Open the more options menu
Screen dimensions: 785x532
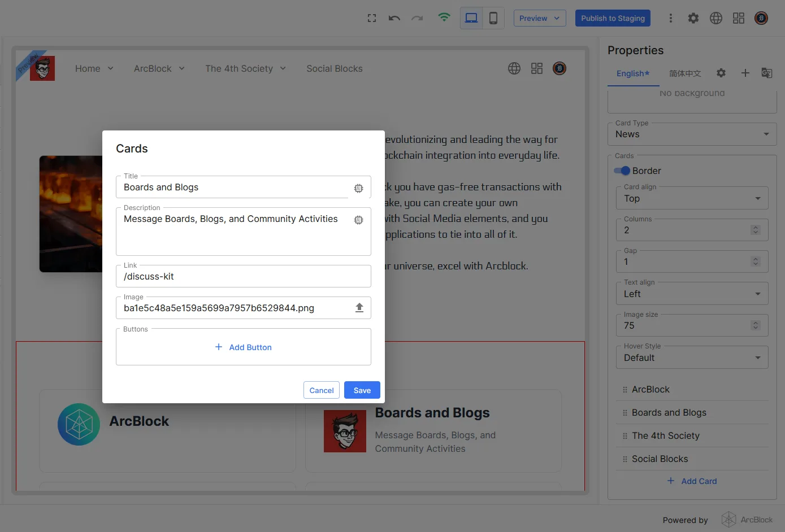click(x=671, y=18)
